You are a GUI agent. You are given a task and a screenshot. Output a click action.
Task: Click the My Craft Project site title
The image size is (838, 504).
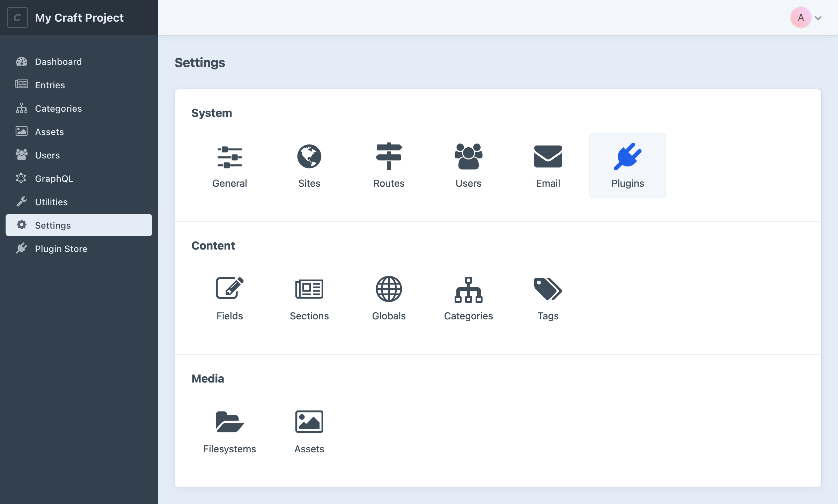[x=79, y=17]
